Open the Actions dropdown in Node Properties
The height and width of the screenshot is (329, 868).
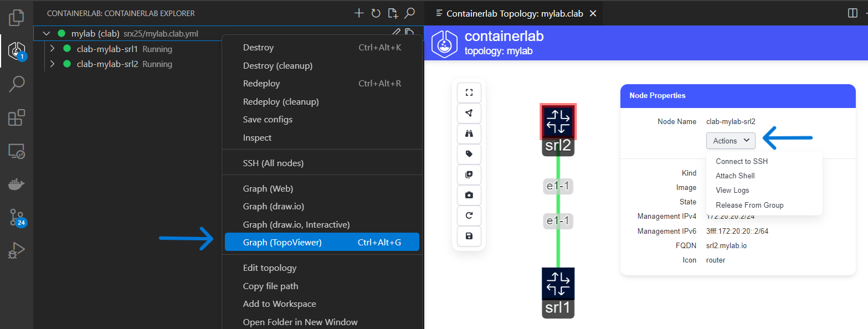[731, 141]
